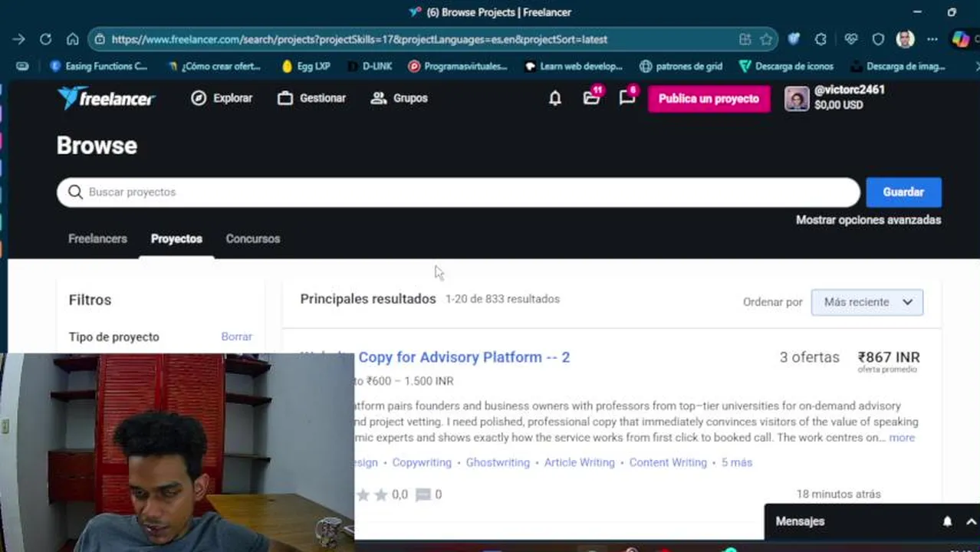
Task: Open the split screen icon in address bar
Action: [745, 39]
